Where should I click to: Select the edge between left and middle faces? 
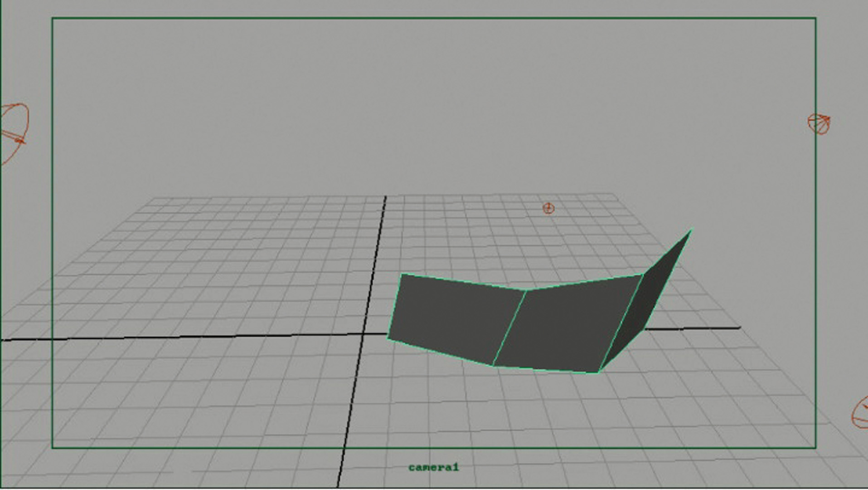click(x=509, y=328)
